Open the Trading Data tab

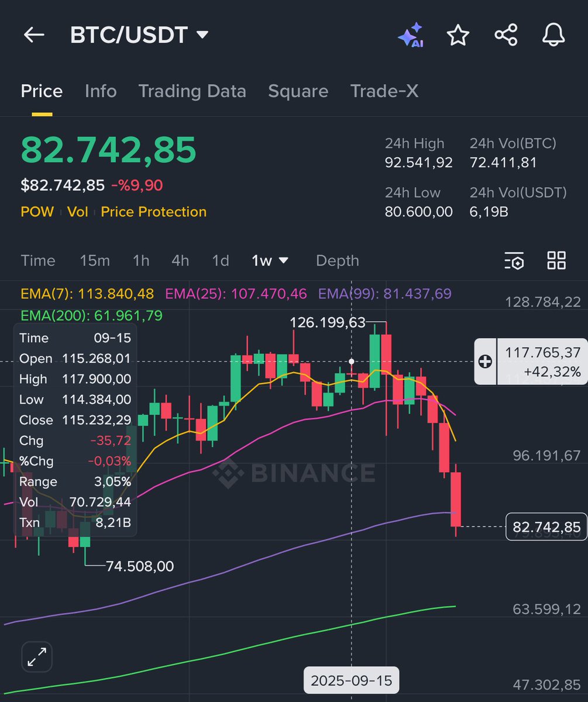(192, 91)
